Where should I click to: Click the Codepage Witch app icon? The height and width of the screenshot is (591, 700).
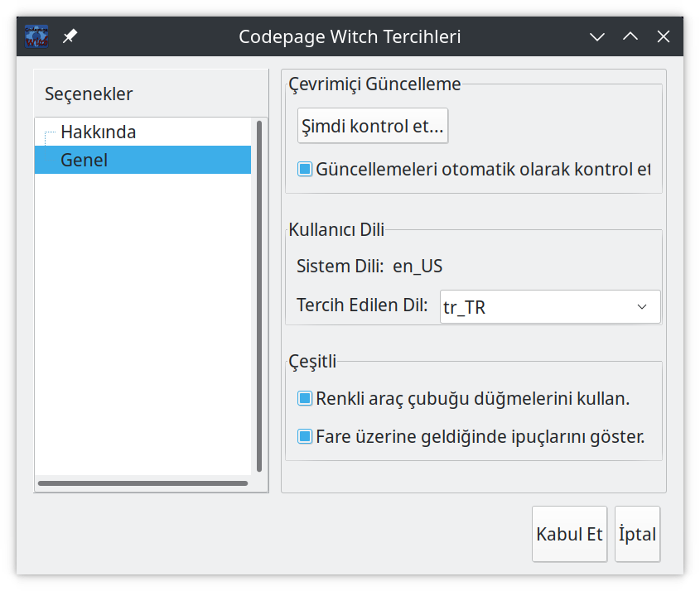point(37,36)
